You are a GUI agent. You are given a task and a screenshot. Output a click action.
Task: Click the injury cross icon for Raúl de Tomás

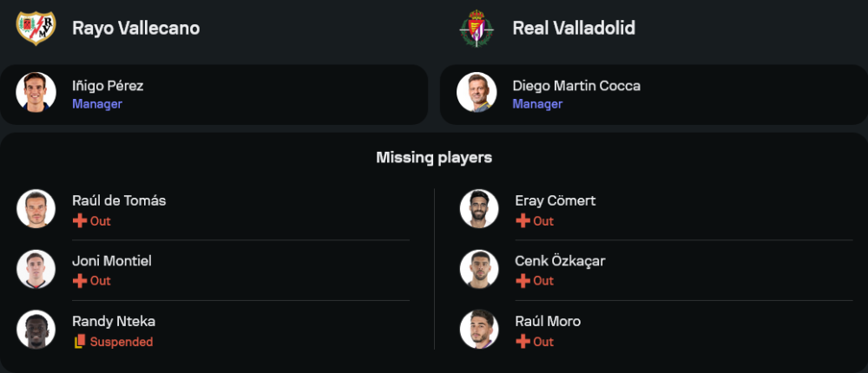tap(79, 221)
